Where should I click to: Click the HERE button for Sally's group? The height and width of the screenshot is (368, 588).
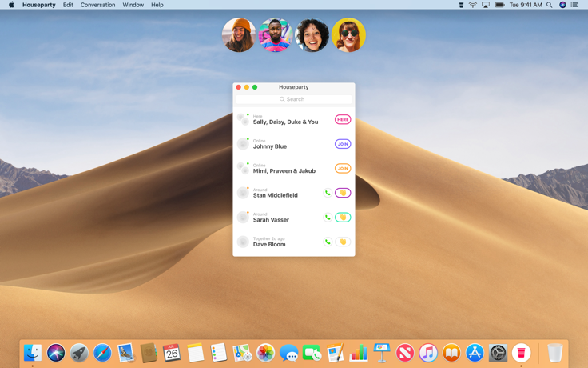tap(343, 119)
